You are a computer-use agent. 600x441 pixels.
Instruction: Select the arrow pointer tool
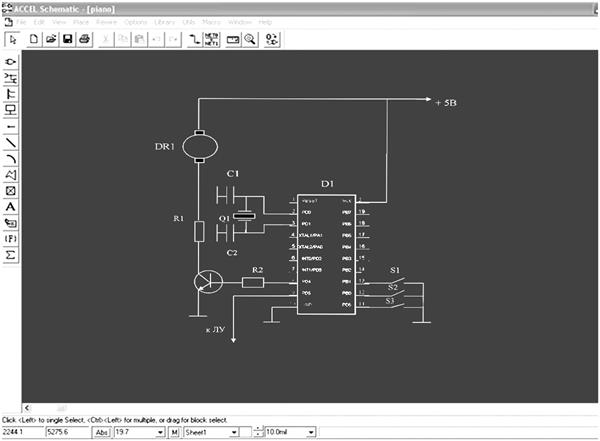12,38
